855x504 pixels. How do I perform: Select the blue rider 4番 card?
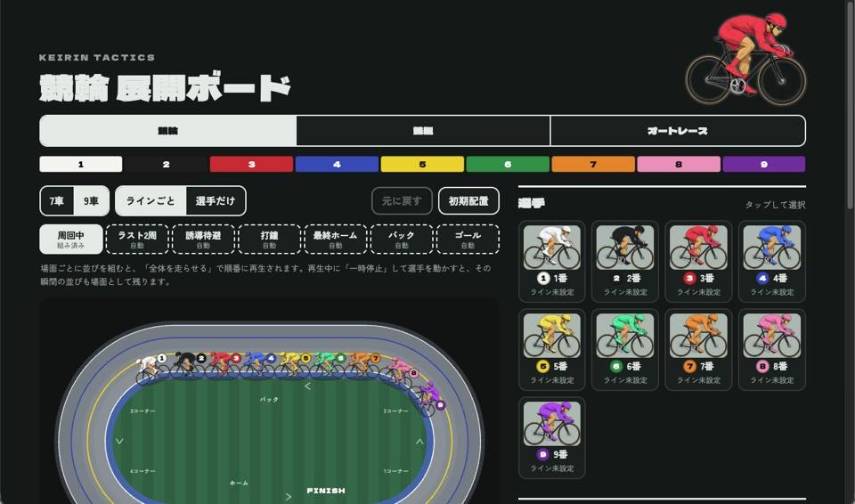click(x=771, y=261)
